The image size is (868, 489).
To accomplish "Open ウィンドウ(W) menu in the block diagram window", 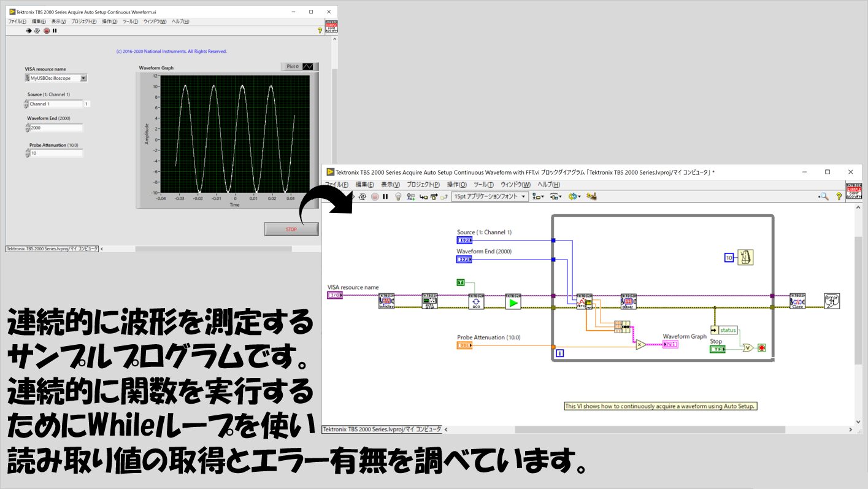I will (515, 184).
